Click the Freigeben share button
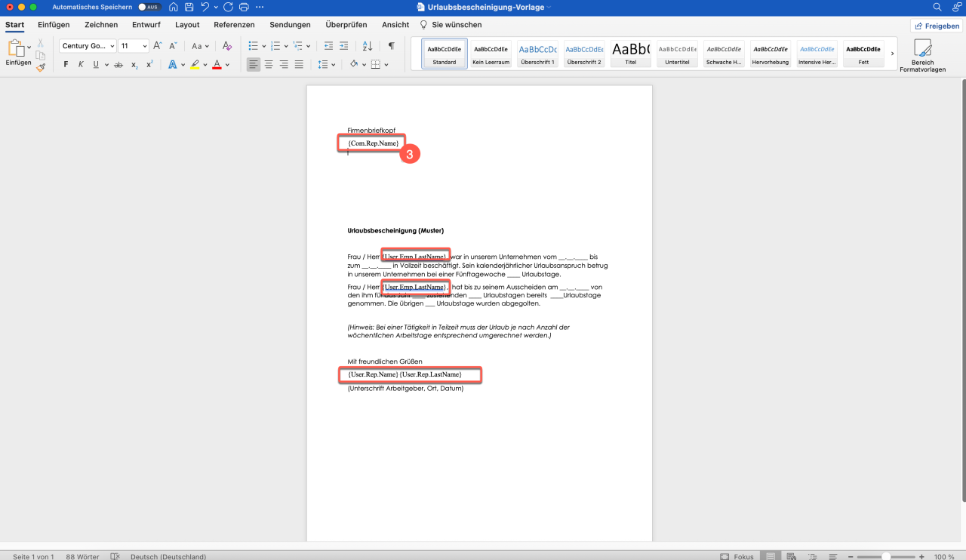The height and width of the screenshot is (560, 966). click(937, 26)
